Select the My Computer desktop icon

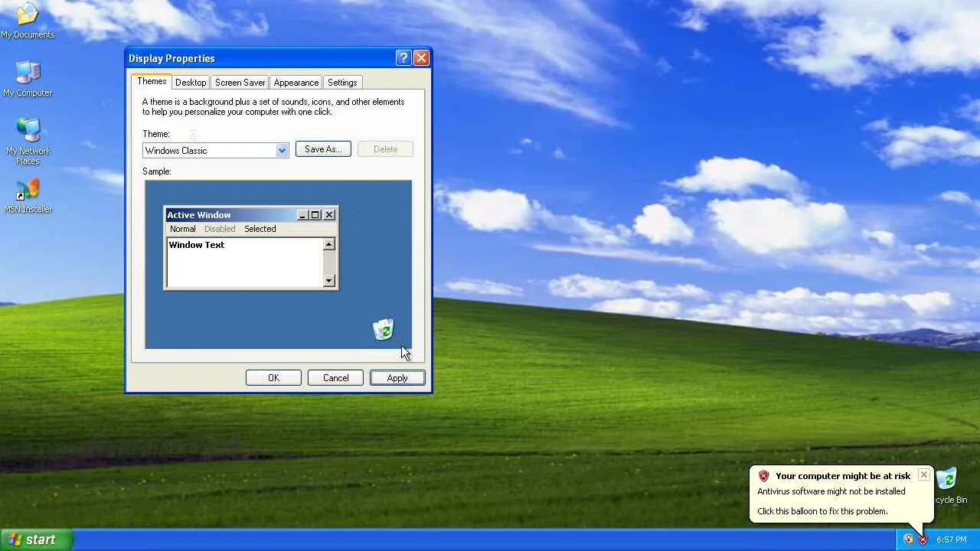coord(28,79)
